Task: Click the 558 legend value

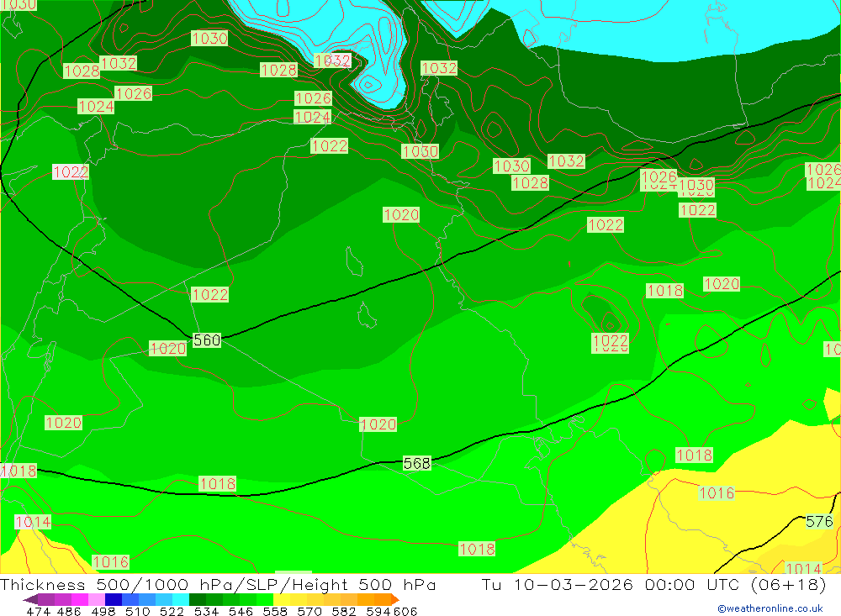Action: click(x=275, y=611)
